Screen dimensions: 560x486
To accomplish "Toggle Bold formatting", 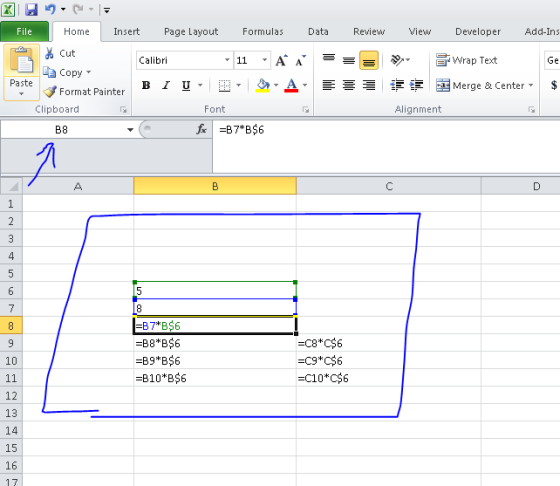I will click(x=146, y=85).
